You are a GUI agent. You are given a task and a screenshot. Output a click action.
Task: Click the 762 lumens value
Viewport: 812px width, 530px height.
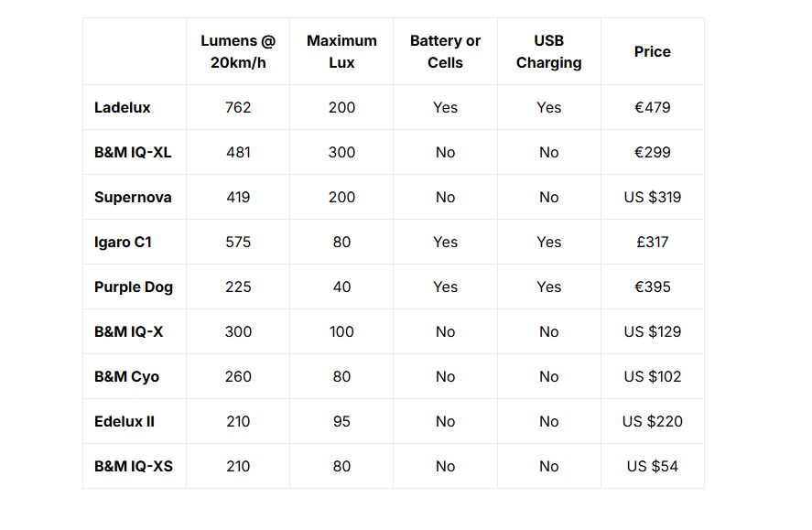coord(238,107)
